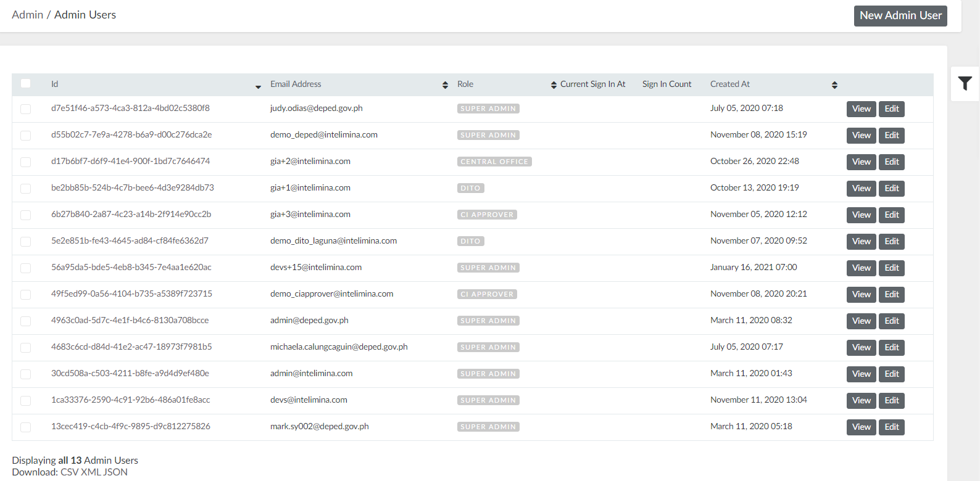This screenshot has height=481, width=980.
Task: Edit demo_deped@intelimina.com user
Action: tap(892, 136)
